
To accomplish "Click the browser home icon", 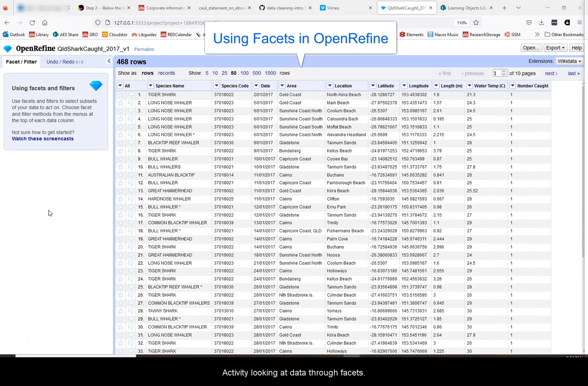I will (x=45, y=23).
